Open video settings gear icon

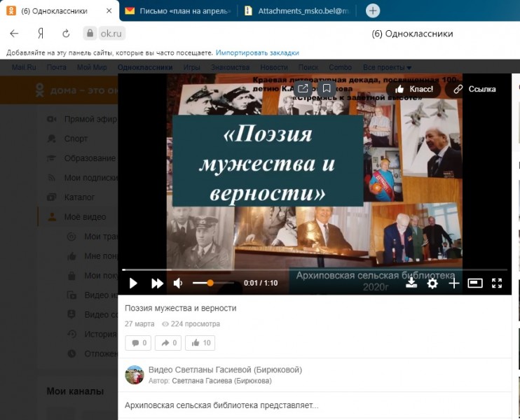pos(432,283)
